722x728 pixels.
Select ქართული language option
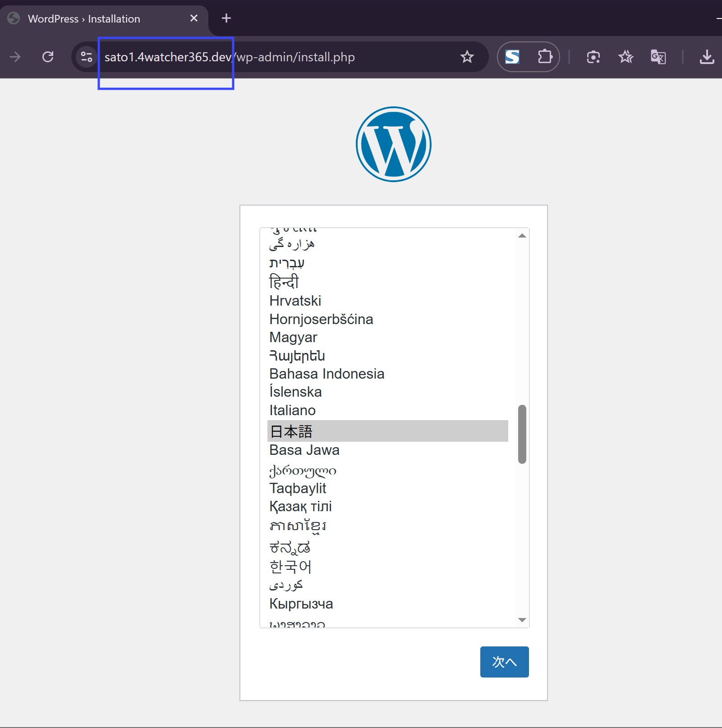pos(388,470)
